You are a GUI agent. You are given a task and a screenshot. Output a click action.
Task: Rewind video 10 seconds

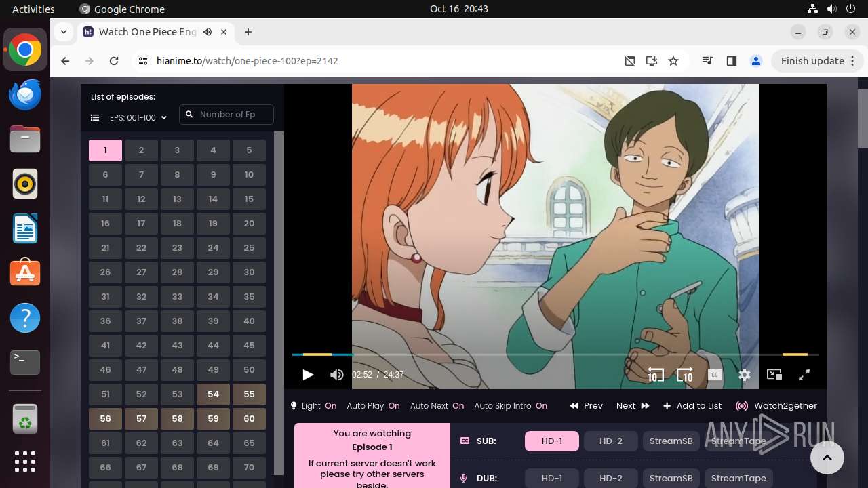(655, 375)
